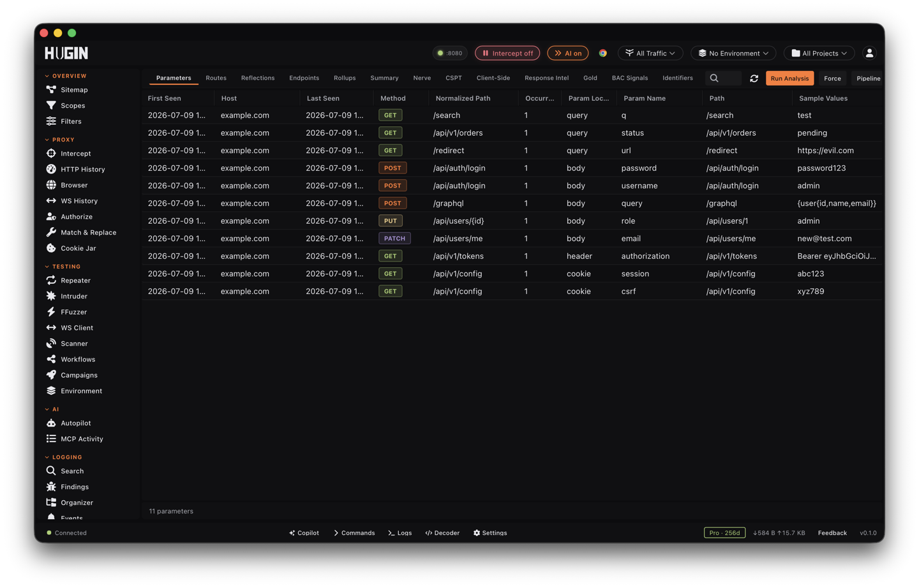
Task: Switch to the Response Intel tab
Action: [546, 78]
